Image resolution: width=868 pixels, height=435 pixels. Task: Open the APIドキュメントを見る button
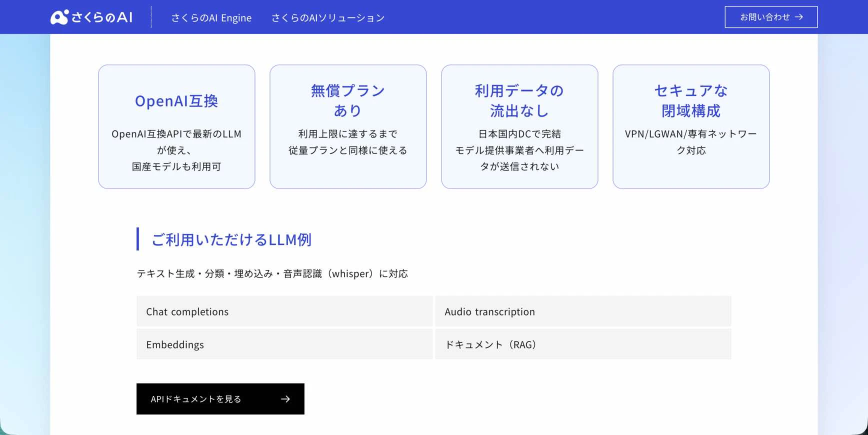[220, 399]
